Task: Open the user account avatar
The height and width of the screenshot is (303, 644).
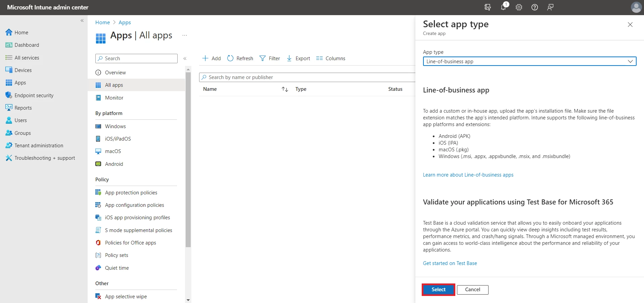Action: coord(636,7)
